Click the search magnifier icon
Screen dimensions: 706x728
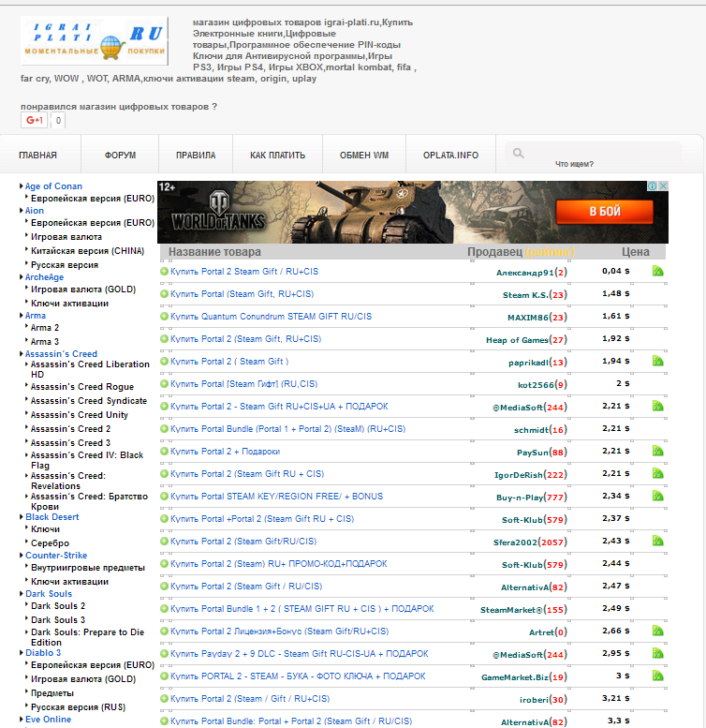pos(518,154)
